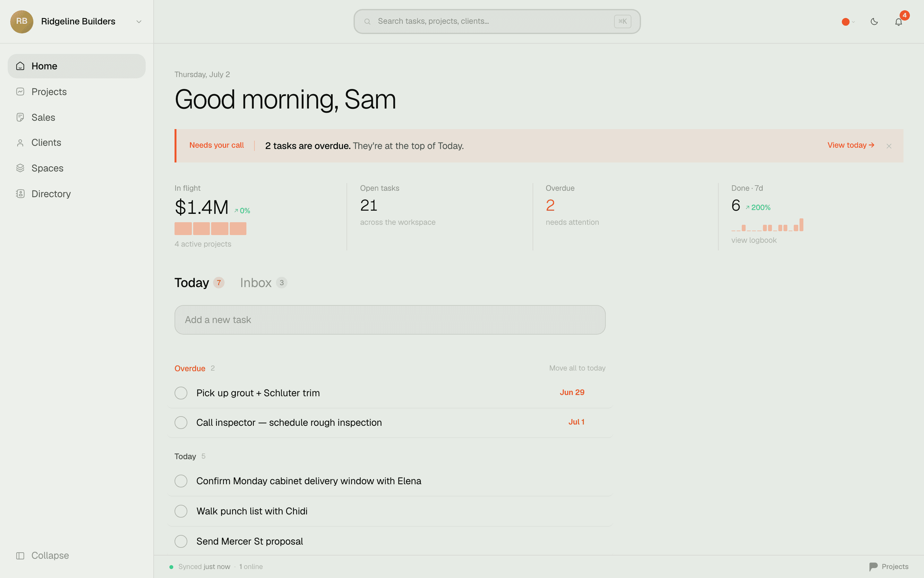The height and width of the screenshot is (578, 924).
Task: Click the $1.4M in flight value
Action: (x=201, y=207)
